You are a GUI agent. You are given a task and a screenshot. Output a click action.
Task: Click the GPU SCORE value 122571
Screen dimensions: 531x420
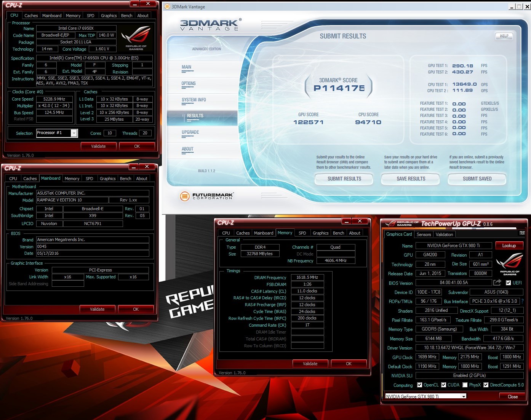[309, 122]
